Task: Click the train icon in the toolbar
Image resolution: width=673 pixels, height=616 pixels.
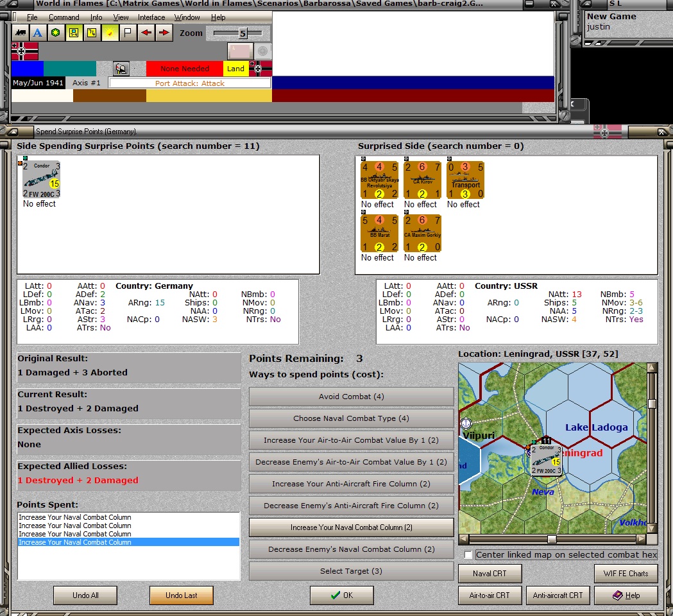Action: coord(20,33)
